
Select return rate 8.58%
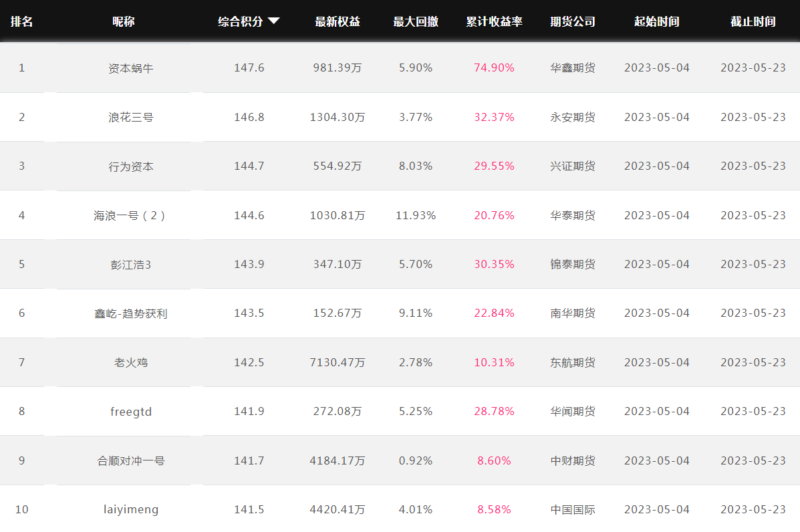(x=494, y=509)
